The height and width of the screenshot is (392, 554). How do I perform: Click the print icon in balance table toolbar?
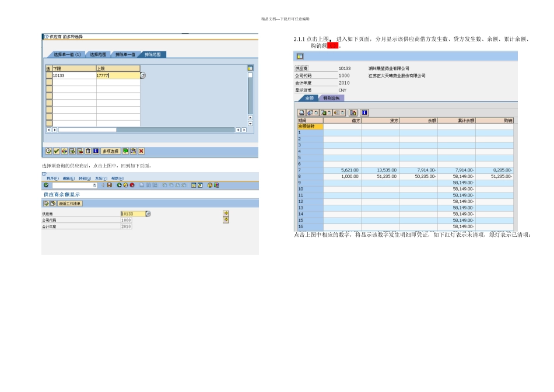[x=301, y=113]
